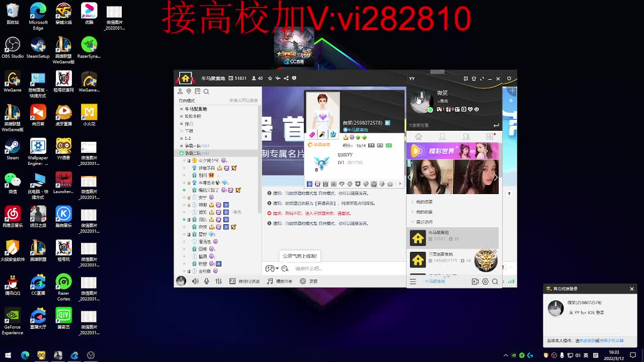Screen dimensions: 644x362
Task: Open search icon at YY window bottom
Action: [495, 282]
